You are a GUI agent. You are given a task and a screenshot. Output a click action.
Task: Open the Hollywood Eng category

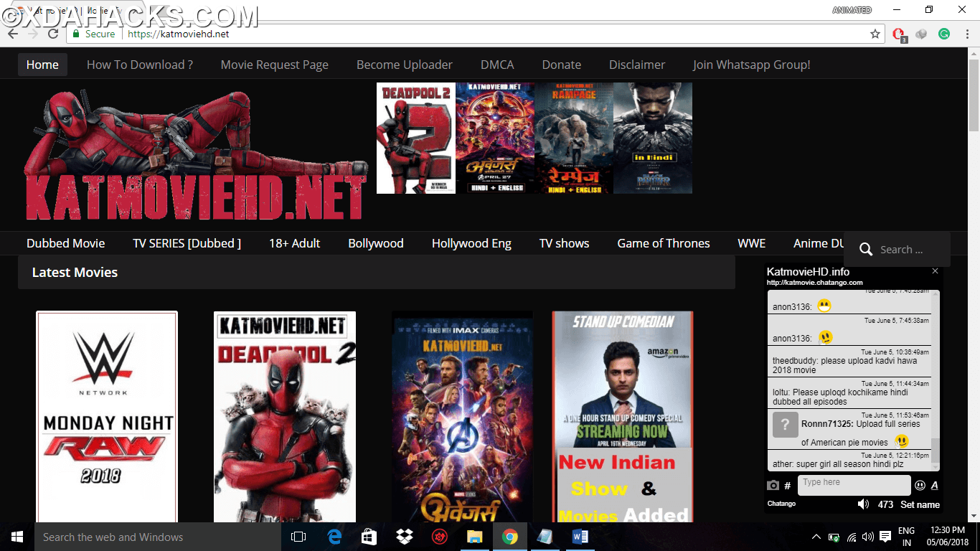[471, 243]
